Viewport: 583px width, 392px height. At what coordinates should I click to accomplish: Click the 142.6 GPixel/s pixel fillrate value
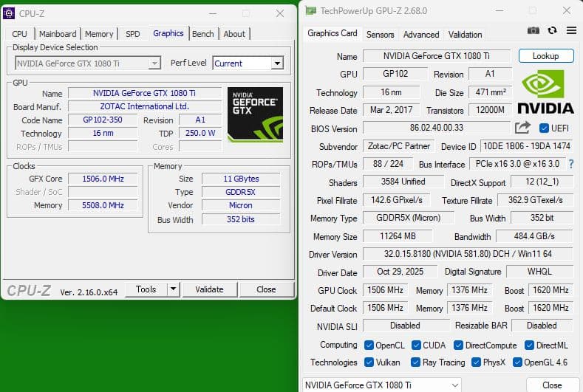pyautogui.click(x=396, y=200)
